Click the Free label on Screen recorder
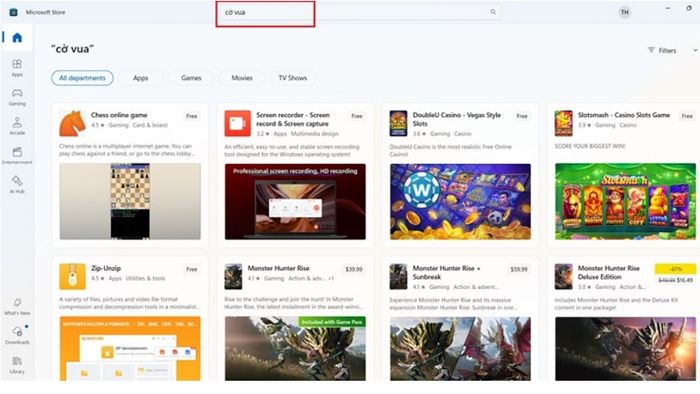The image size is (700, 394). pyautogui.click(x=357, y=116)
